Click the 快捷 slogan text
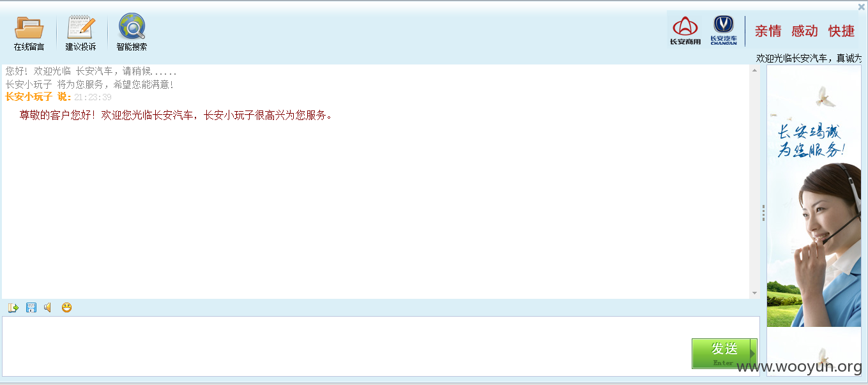 [841, 31]
